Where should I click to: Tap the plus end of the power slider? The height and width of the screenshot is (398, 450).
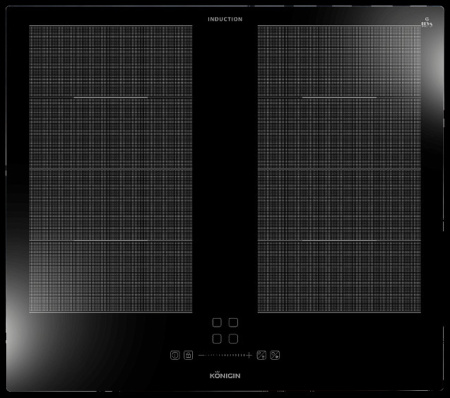pyautogui.click(x=249, y=355)
